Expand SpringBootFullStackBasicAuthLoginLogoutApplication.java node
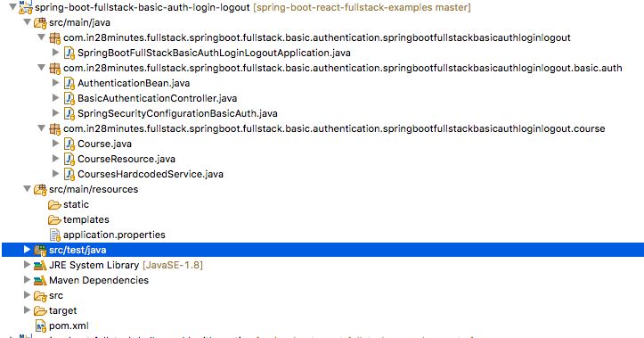644x338 pixels. 56,53
